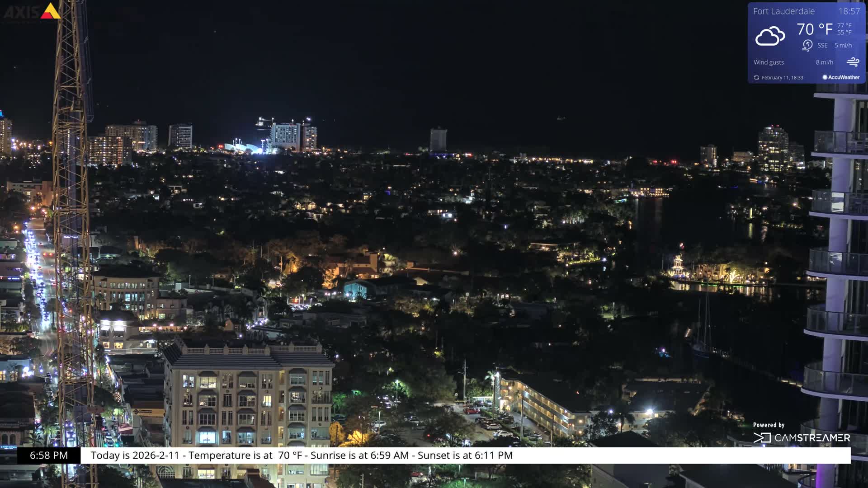
Task: Click the AXIS logo
Action: [x=32, y=11]
